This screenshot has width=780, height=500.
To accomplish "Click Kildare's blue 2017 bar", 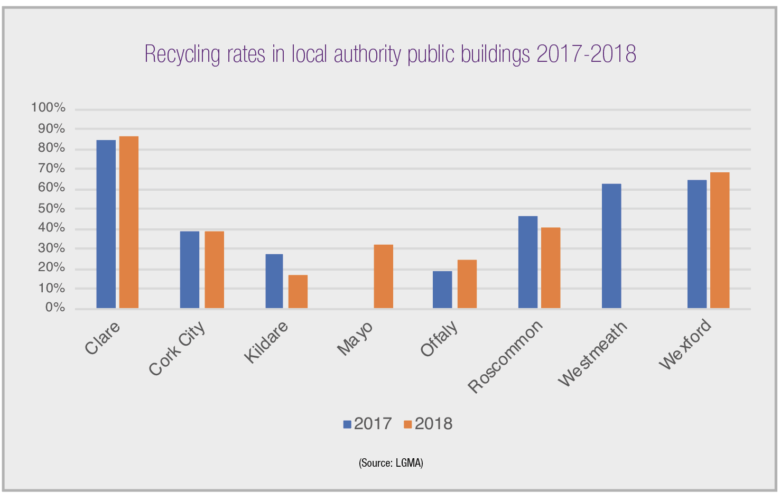I will (x=275, y=281).
